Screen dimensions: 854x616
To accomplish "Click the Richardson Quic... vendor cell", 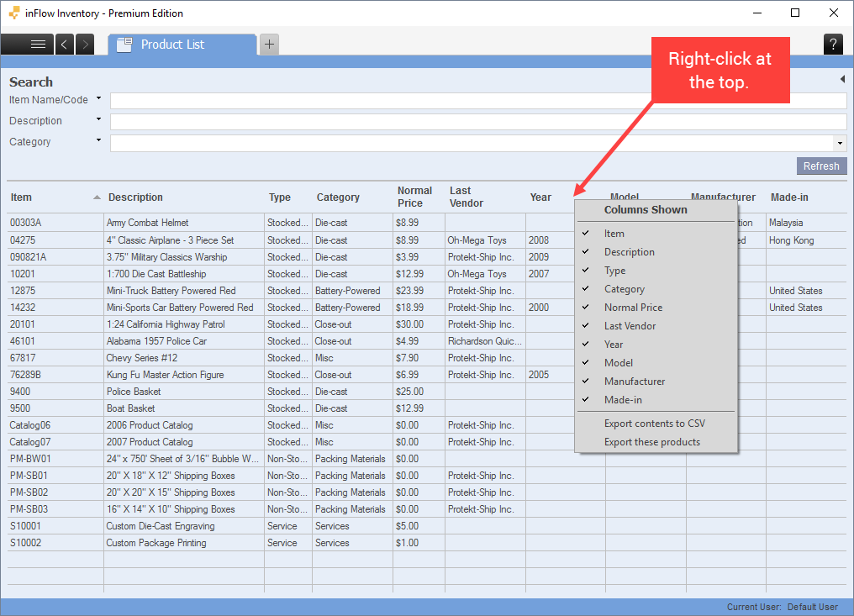I will [485, 341].
